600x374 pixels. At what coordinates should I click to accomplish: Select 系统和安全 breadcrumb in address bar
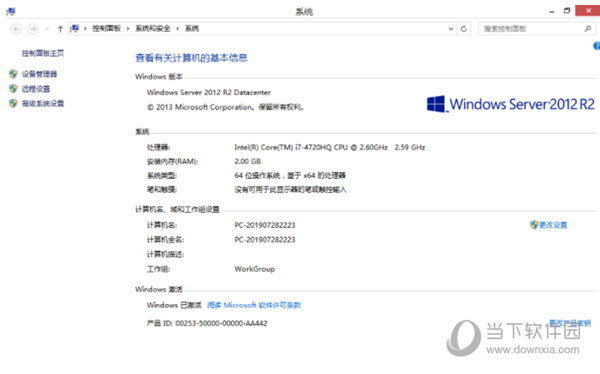153,28
